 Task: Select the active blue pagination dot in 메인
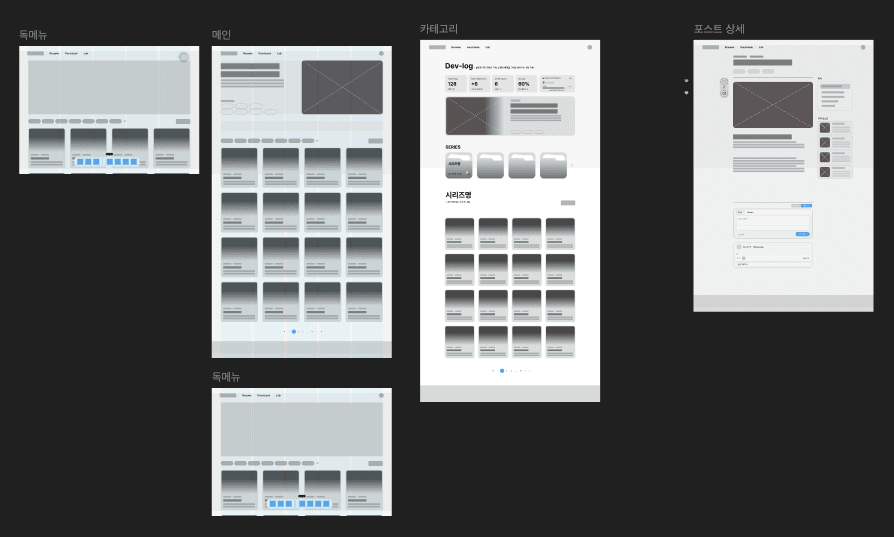coord(293,331)
